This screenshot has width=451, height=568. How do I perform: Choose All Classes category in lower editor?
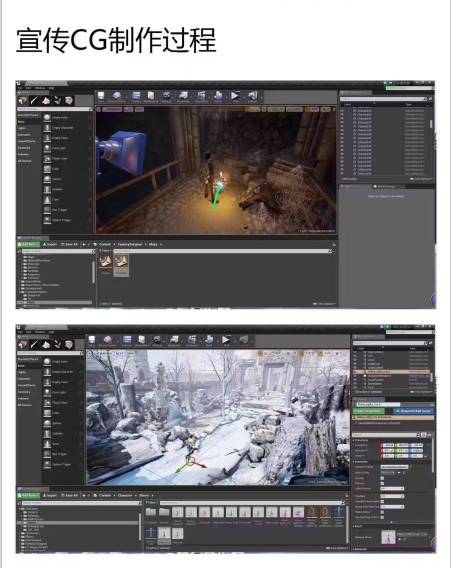point(25,405)
